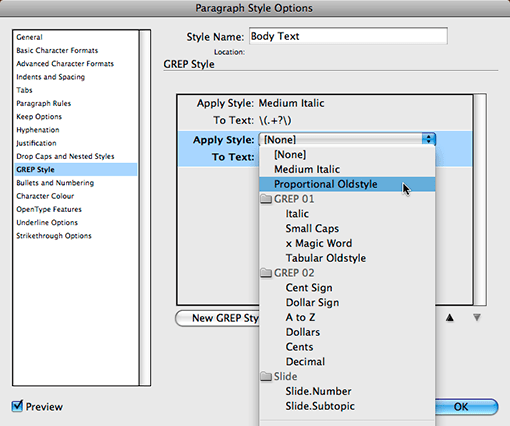The height and width of the screenshot is (426, 510).
Task: Confirm with the OK button
Action: coord(467,407)
